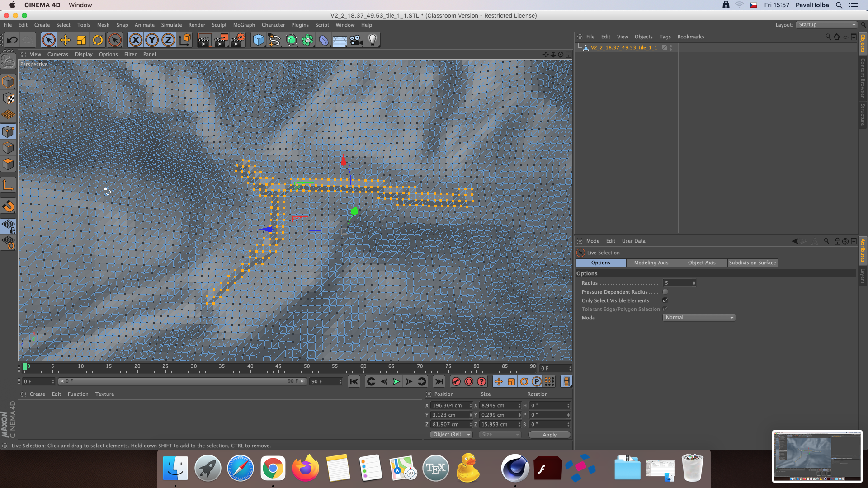The width and height of the screenshot is (868, 488).
Task: Open the Camera object icon
Action: coord(356,40)
